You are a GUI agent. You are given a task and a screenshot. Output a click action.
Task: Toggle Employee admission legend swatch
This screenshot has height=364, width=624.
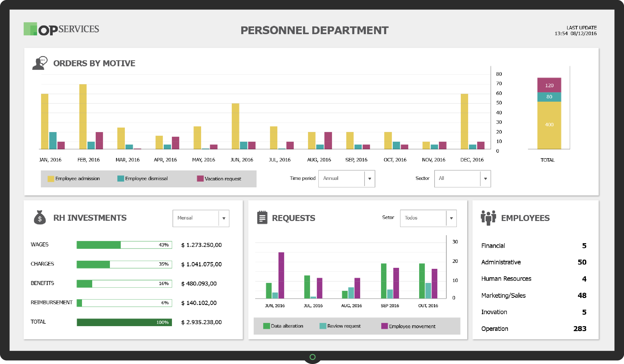pyautogui.click(x=51, y=179)
